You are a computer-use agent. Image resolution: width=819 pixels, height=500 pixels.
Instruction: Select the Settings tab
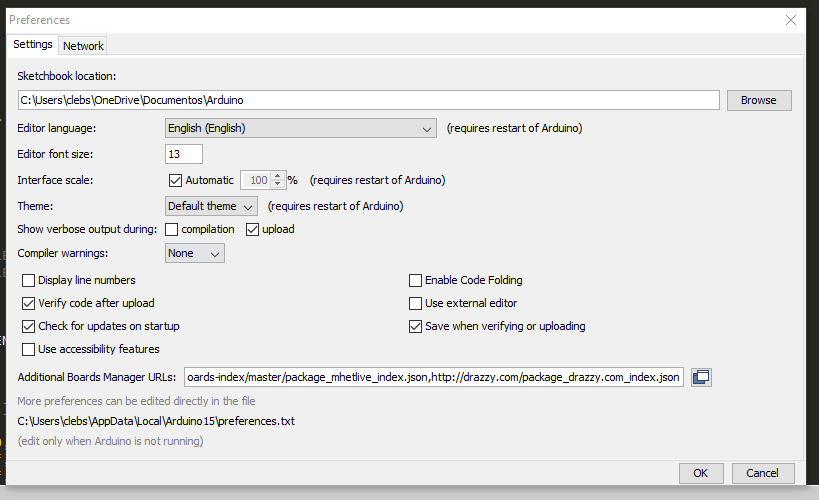tap(32, 44)
